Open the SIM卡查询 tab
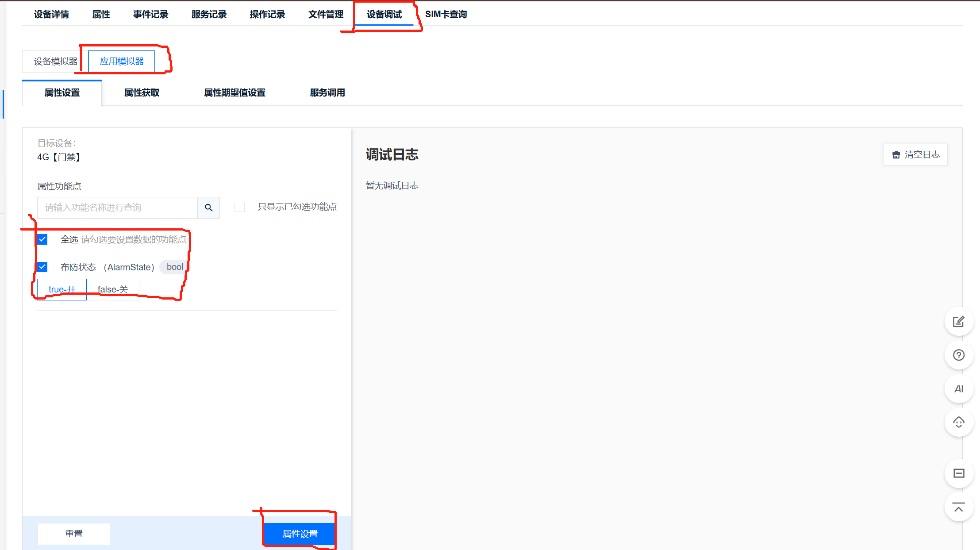Image resolution: width=980 pixels, height=550 pixels. [446, 14]
